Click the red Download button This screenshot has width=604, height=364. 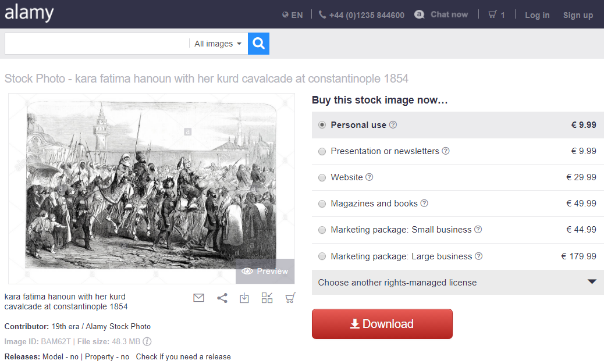[382, 324]
